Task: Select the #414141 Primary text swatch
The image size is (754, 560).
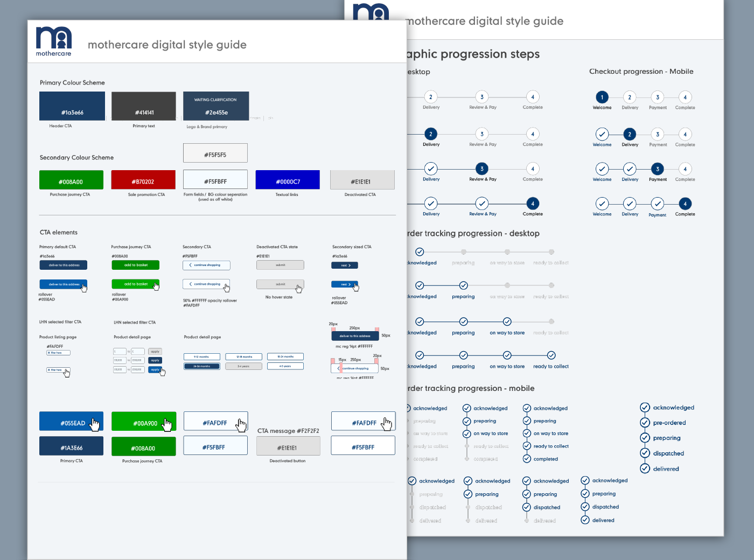Action: click(144, 106)
